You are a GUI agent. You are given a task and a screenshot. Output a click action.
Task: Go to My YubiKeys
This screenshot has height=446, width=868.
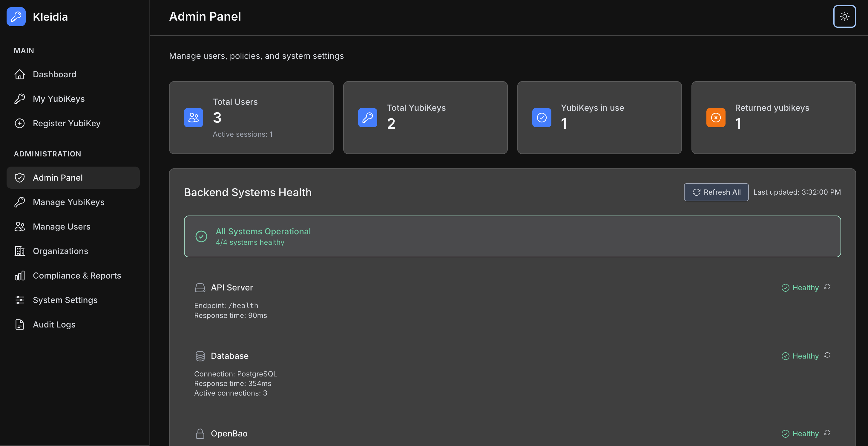coord(59,99)
